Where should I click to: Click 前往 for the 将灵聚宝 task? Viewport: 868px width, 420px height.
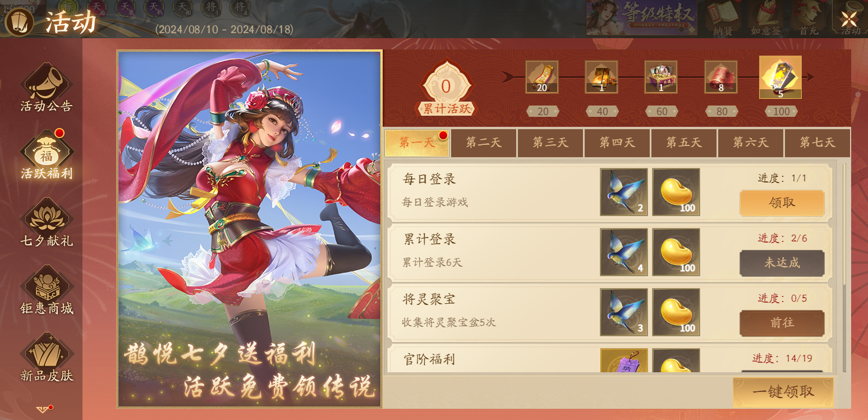click(782, 323)
